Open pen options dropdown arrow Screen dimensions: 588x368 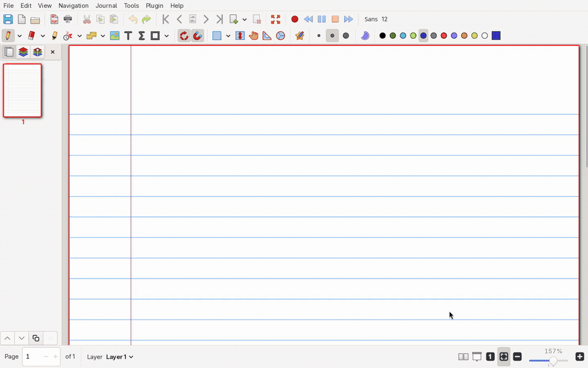pos(20,36)
